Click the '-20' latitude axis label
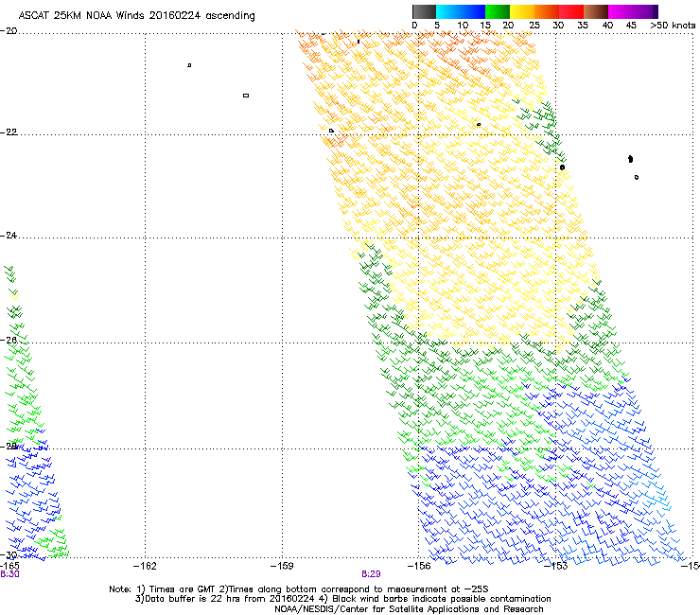 (x=9, y=31)
